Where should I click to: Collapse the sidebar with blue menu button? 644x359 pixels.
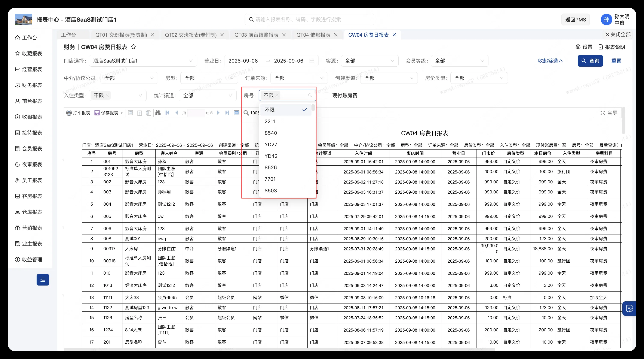43,280
